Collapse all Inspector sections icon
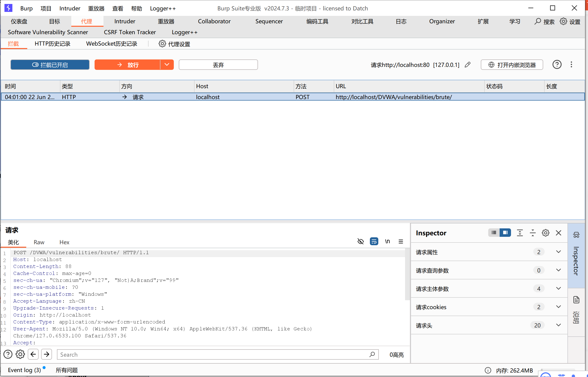Screen dimensions: 588x377 533,233
